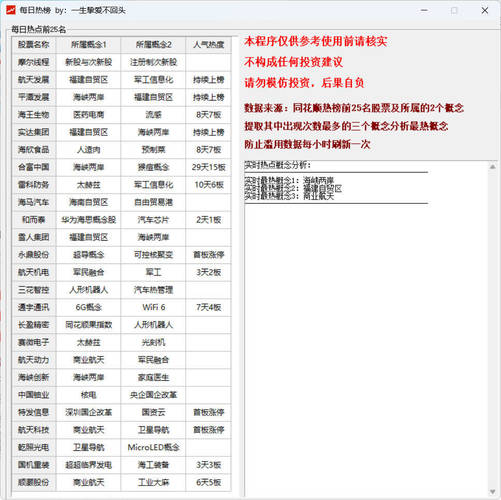Select the 海峡创新 stock cell
Image resolution: width=501 pixels, height=500 pixels.
[x=34, y=377]
